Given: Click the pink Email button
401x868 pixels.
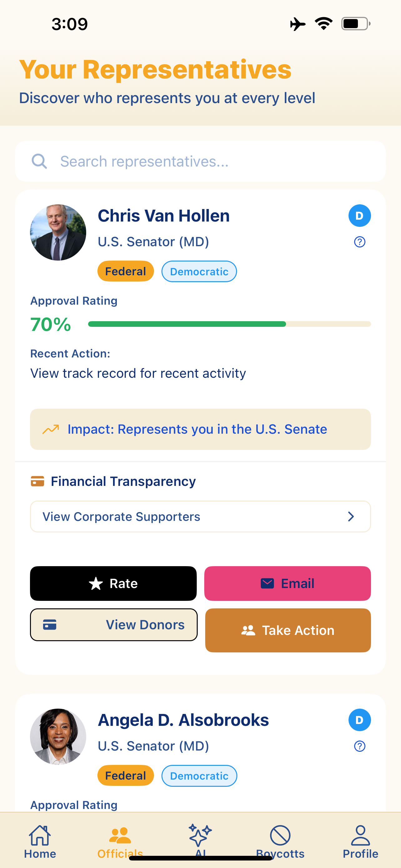Looking at the screenshot, I should 288,583.
